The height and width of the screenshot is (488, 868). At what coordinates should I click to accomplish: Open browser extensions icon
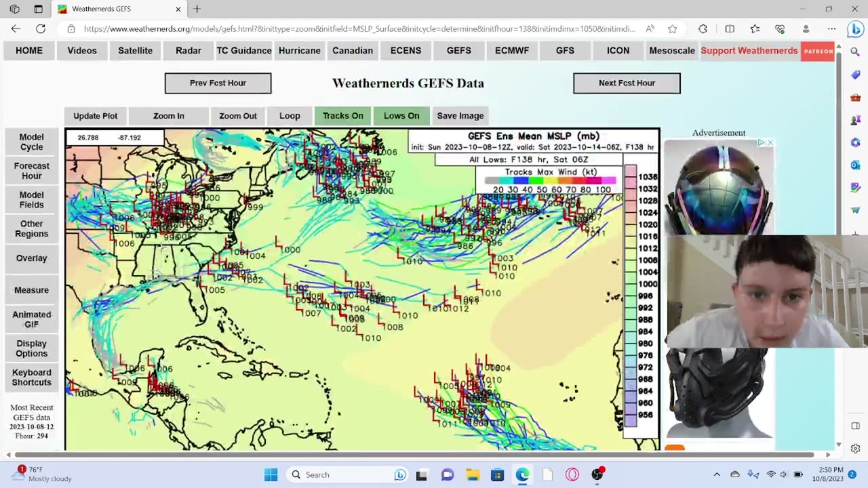703,29
